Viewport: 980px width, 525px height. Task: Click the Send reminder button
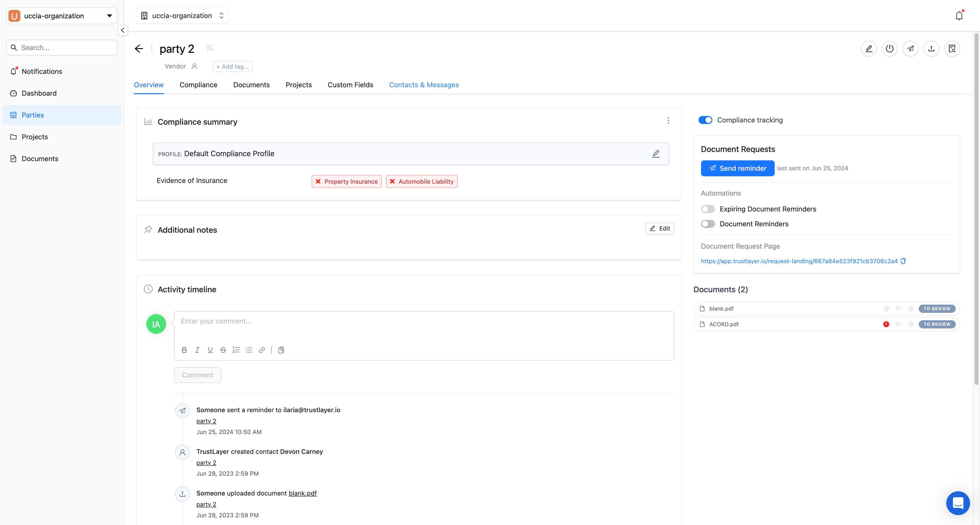(x=737, y=168)
